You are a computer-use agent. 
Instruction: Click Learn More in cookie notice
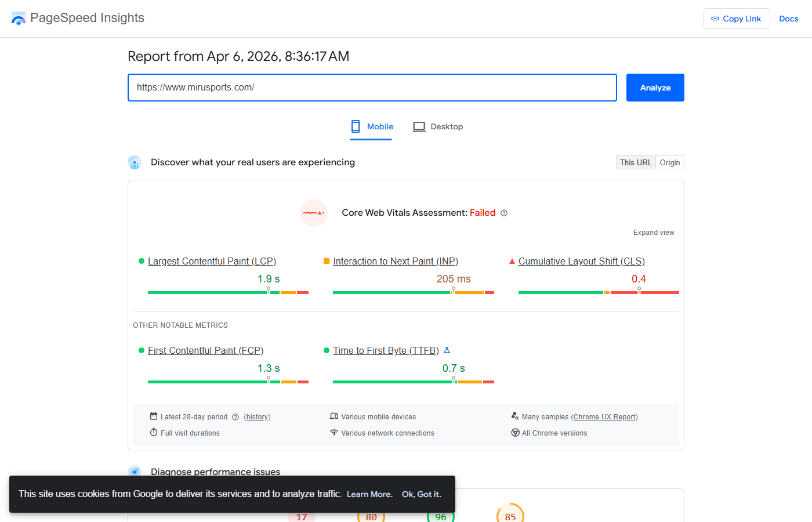coord(369,494)
